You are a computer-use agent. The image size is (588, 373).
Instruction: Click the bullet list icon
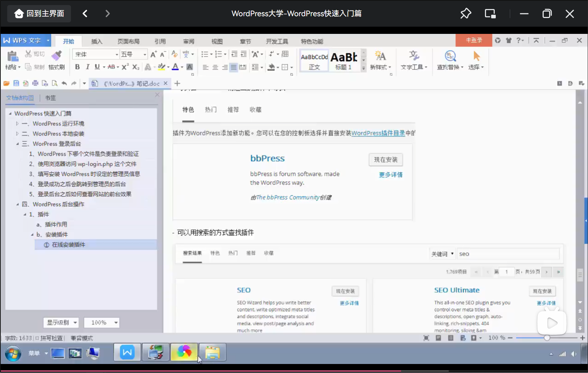click(x=205, y=54)
